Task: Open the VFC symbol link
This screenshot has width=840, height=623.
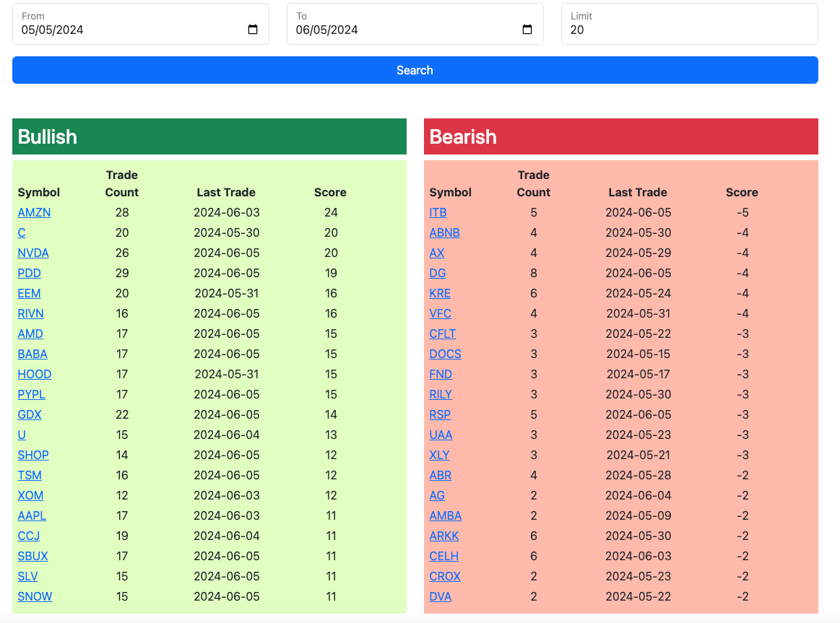Action: click(x=441, y=313)
